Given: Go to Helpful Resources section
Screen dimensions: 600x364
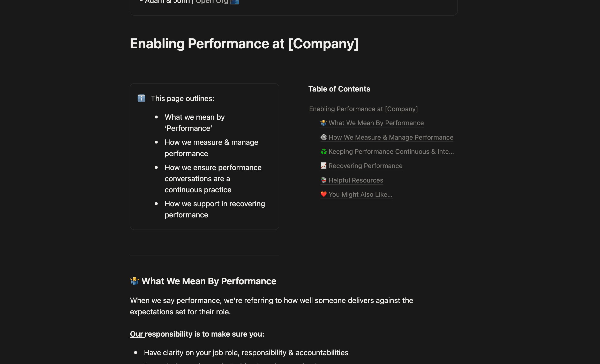Looking at the screenshot, I should (x=356, y=180).
